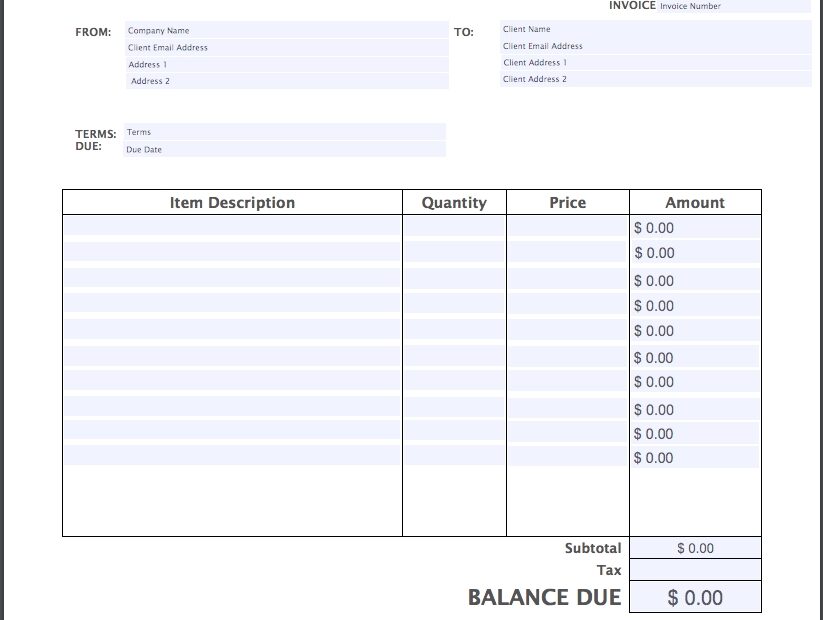Click the Invoice Number field
The height and width of the screenshot is (620, 823).
(690, 5)
